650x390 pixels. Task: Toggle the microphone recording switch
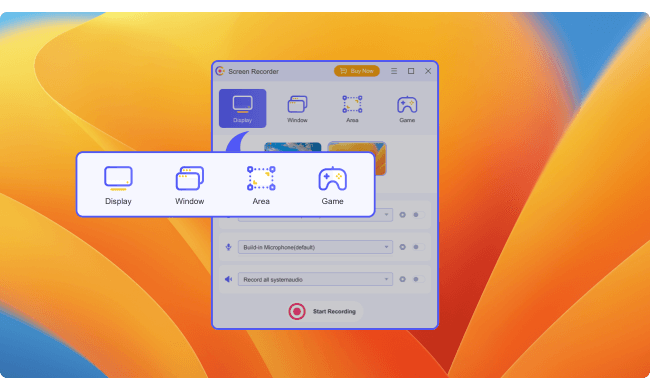click(418, 247)
